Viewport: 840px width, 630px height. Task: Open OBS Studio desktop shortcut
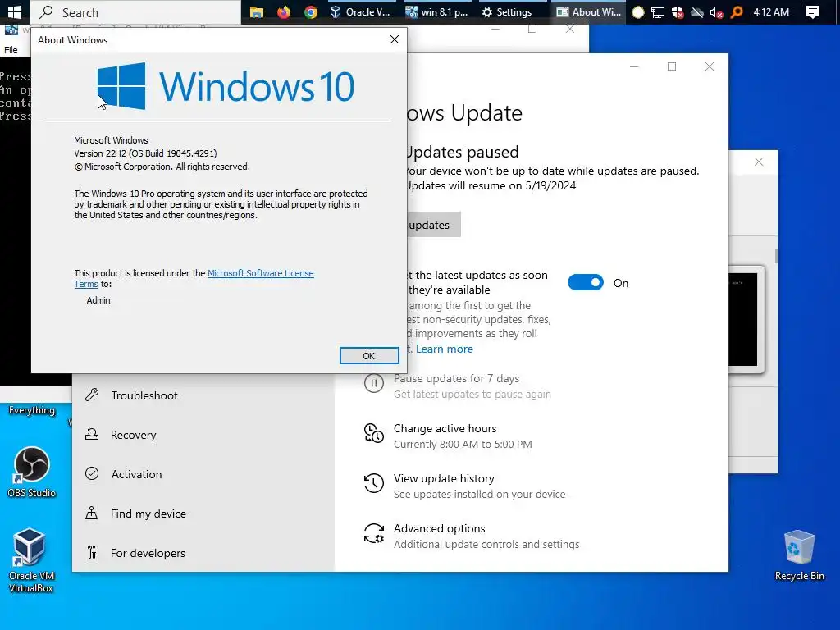(31, 472)
